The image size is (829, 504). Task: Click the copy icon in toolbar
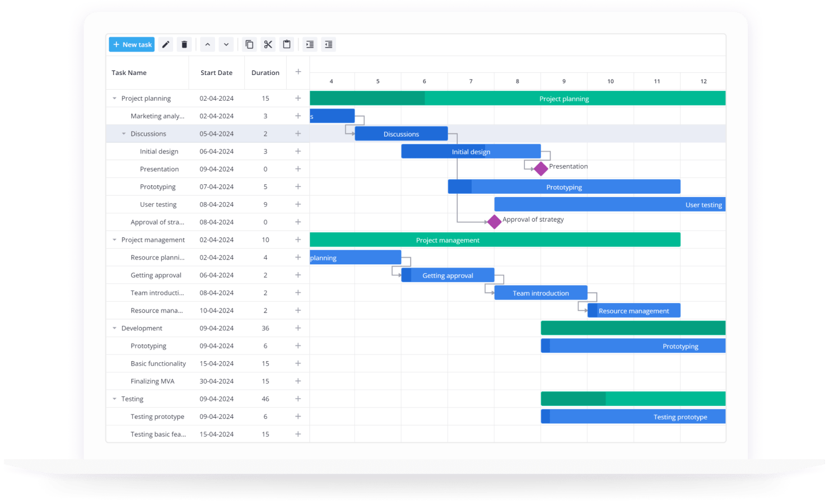tap(250, 44)
